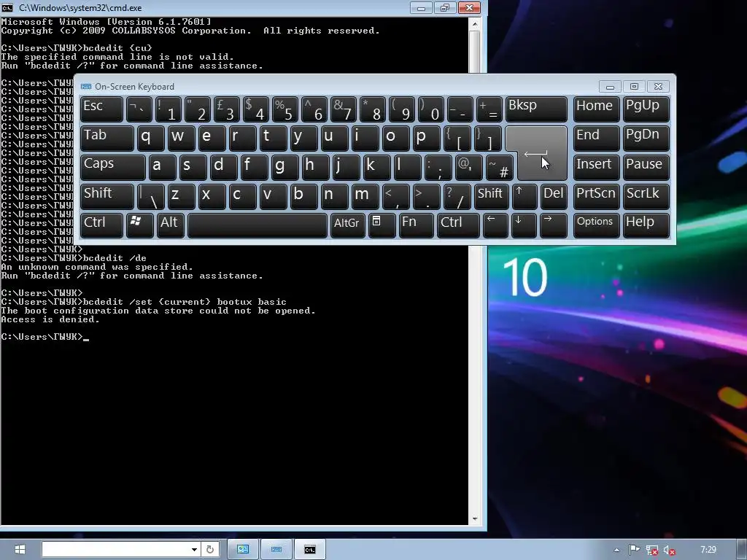This screenshot has height=560, width=747.
Task: Click the Home key
Action: [596, 109]
